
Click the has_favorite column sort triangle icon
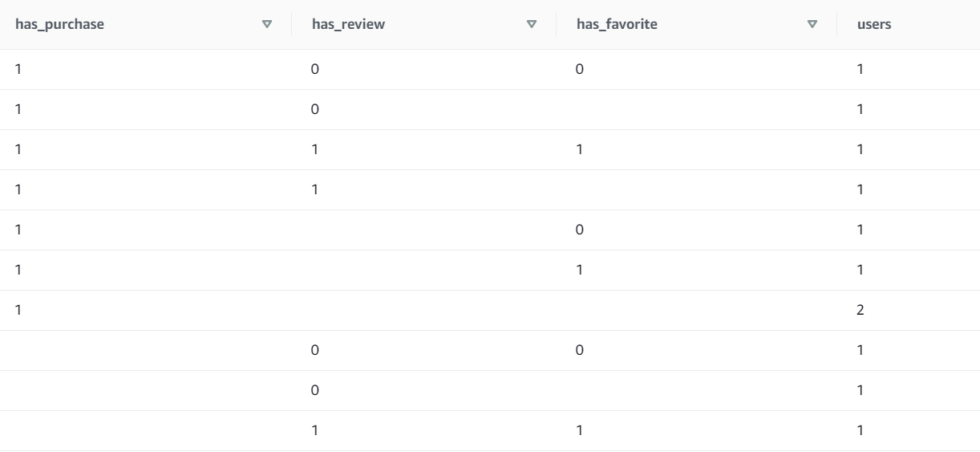(x=812, y=24)
